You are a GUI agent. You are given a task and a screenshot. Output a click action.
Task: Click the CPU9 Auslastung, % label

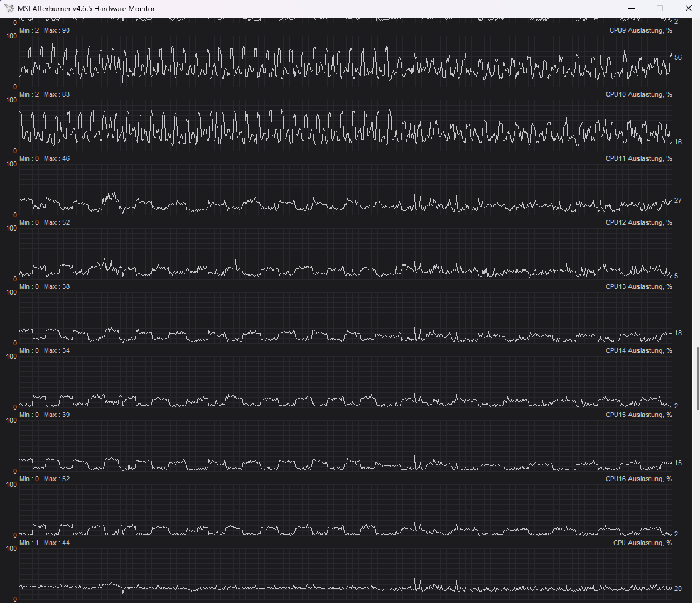(640, 30)
